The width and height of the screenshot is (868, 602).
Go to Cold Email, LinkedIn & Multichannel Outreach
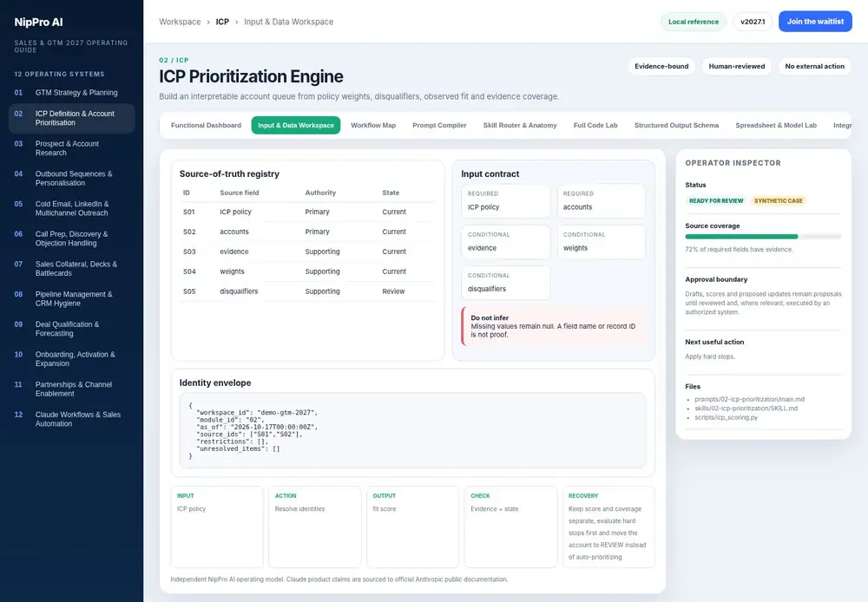71,208
